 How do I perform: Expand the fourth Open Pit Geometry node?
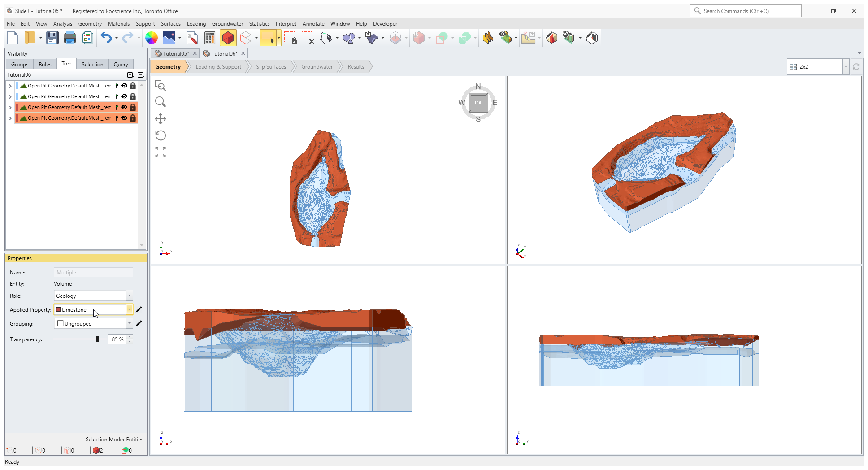pyautogui.click(x=10, y=118)
